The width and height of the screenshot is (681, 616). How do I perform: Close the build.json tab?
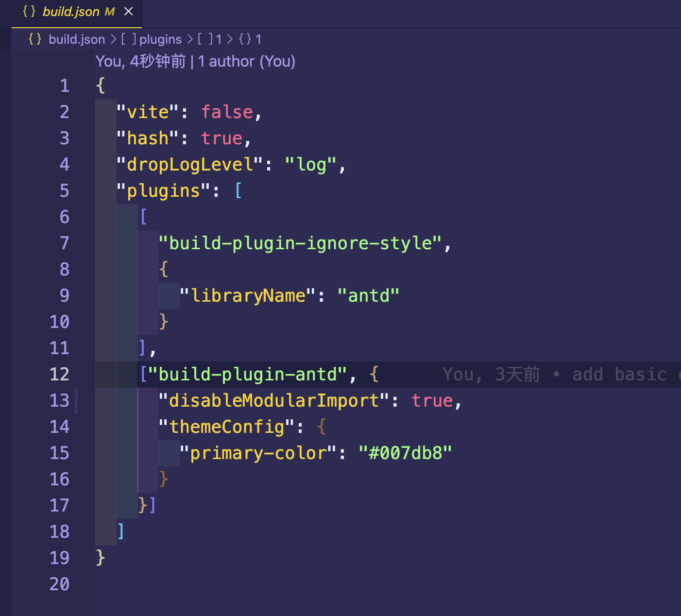[128, 12]
